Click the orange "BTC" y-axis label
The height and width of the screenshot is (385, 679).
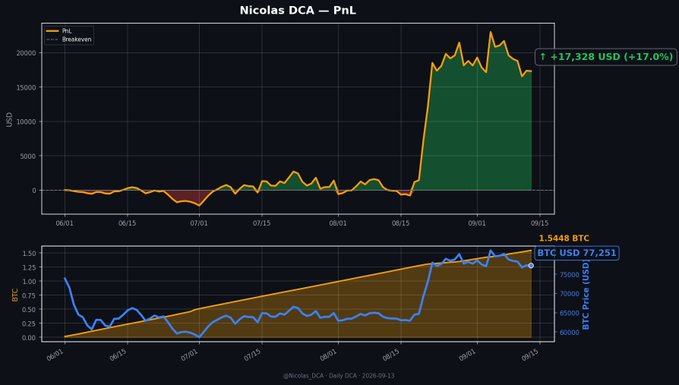click(x=15, y=295)
